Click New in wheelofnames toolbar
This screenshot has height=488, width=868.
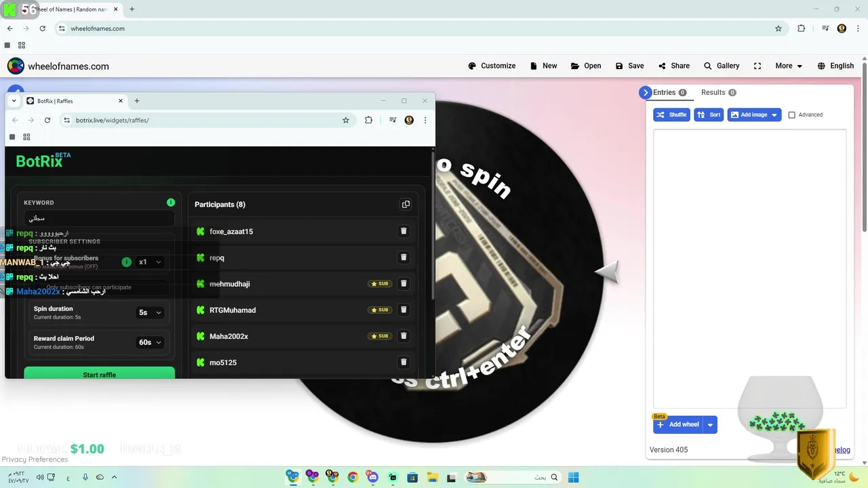point(543,66)
